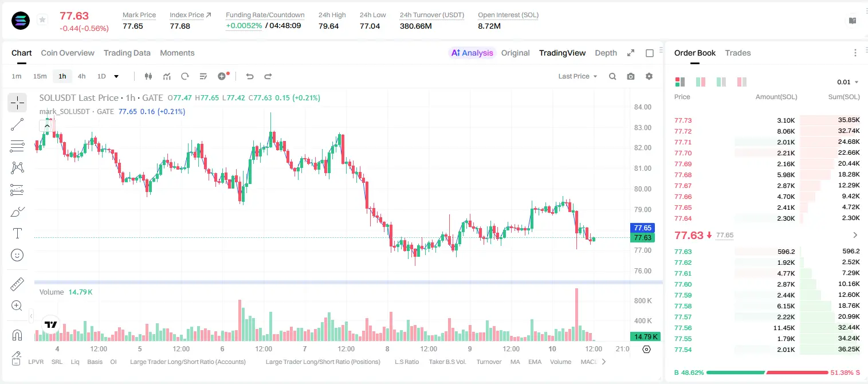The height and width of the screenshot is (384, 868).
Task: Add SOL to favorites with star
Action: pos(42,20)
